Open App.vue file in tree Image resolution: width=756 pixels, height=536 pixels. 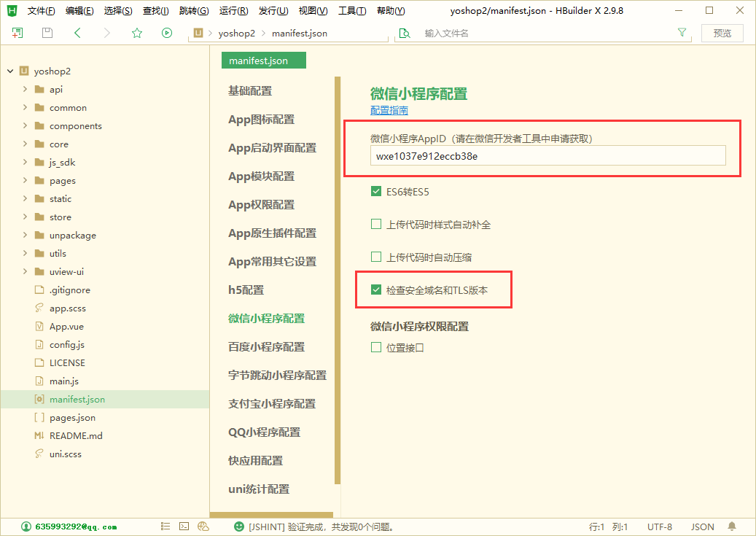point(66,327)
